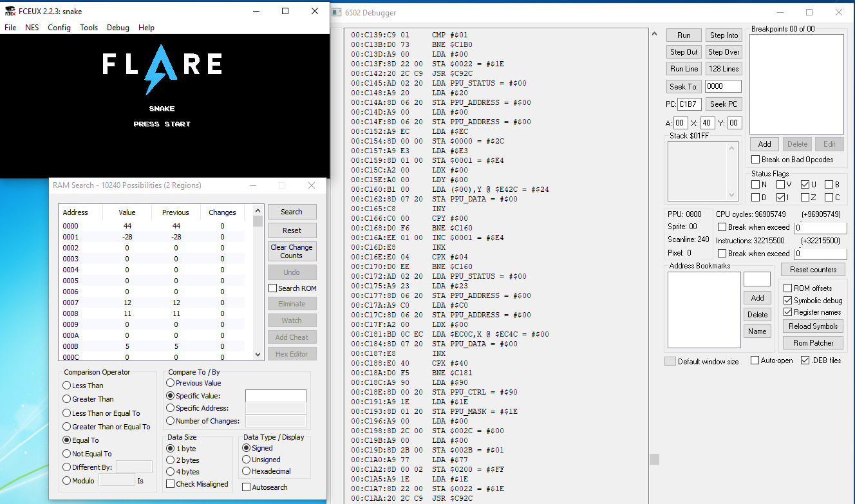
Task: Click the RAM list scroll-up arrow
Action: [x=258, y=210]
